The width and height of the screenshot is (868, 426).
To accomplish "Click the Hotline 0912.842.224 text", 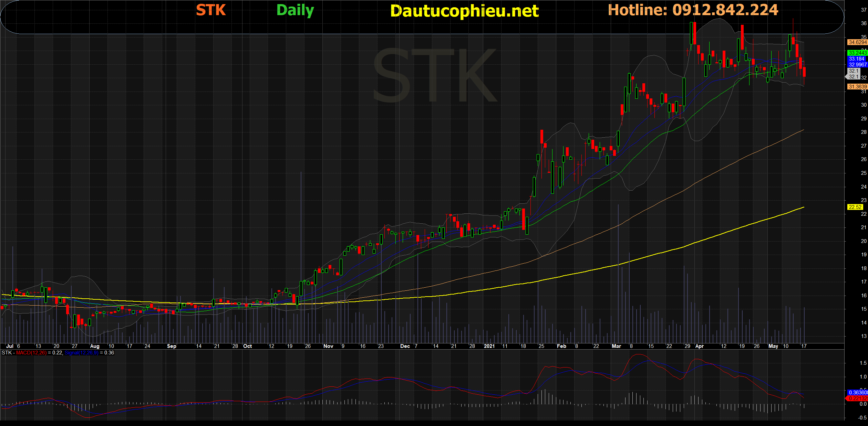I will click(693, 10).
